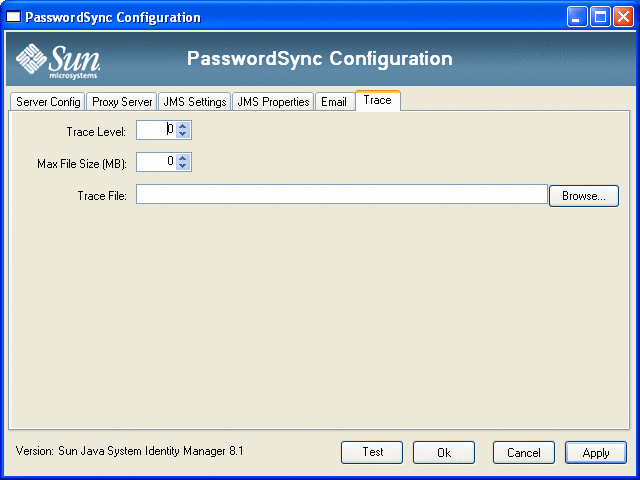Viewport: 640px width, 480px height.
Task: Open the Proxy Server tab
Action: click(x=122, y=102)
